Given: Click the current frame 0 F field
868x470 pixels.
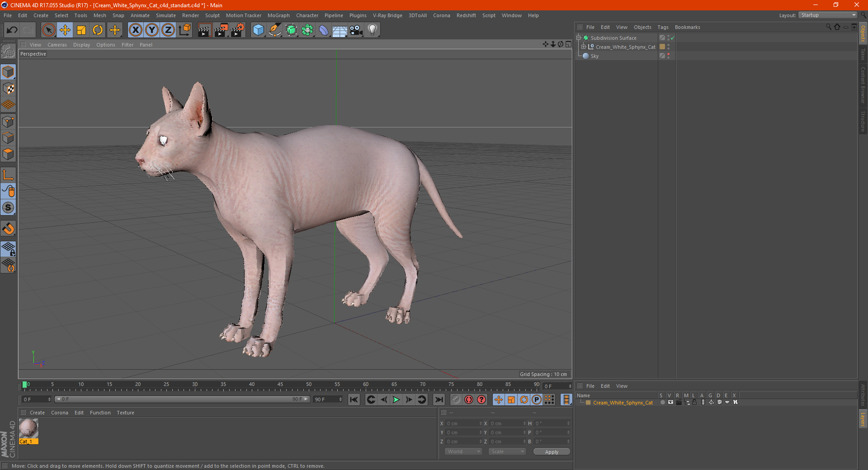Looking at the screenshot, I should point(36,399).
